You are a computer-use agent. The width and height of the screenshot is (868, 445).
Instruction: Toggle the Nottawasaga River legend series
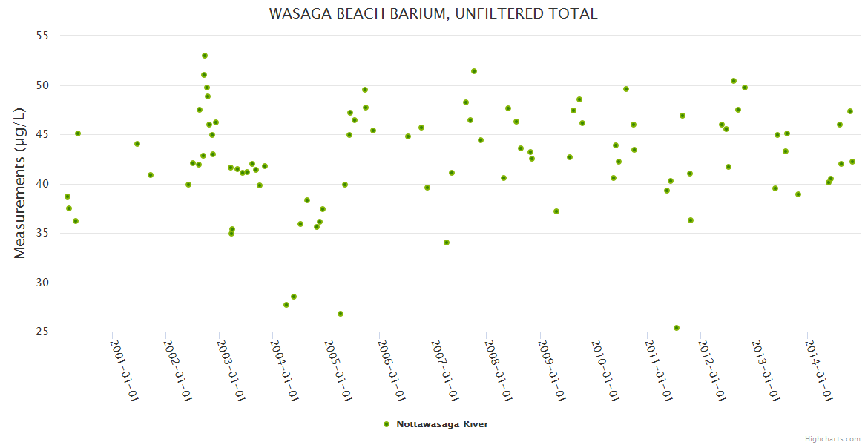pos(442,424)
